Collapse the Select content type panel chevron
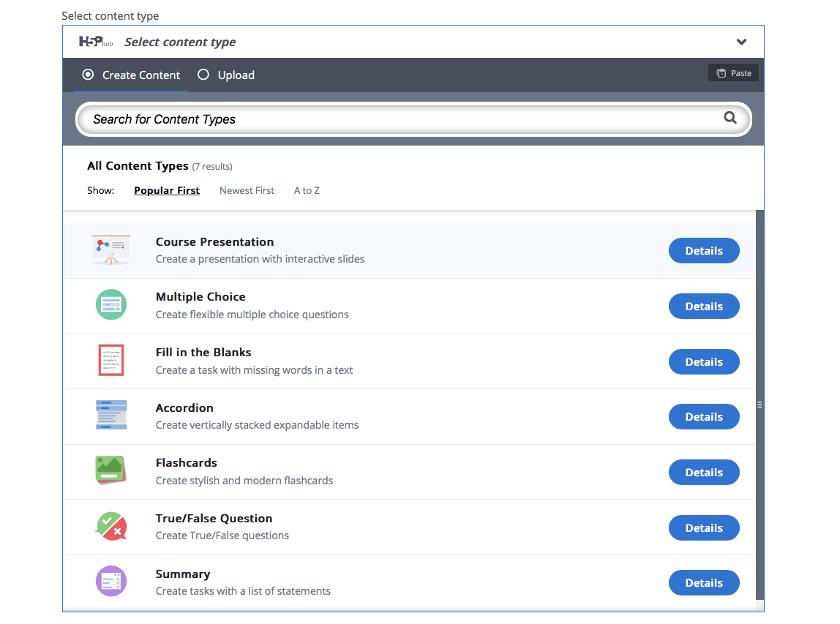The width and height of the screenshot is (840, 624). (x=741, y=42)
